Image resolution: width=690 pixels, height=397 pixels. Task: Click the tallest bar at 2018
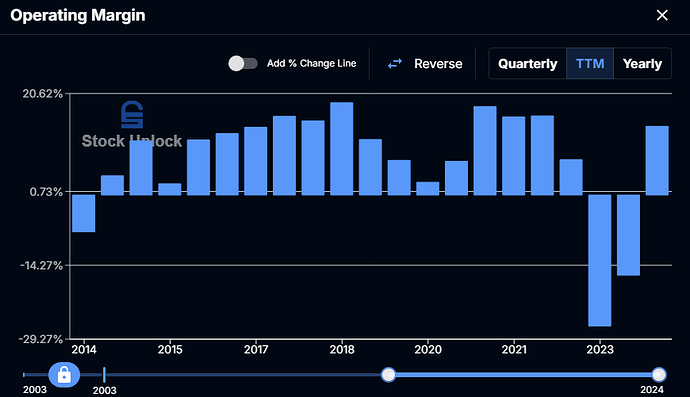click(341, 149)
